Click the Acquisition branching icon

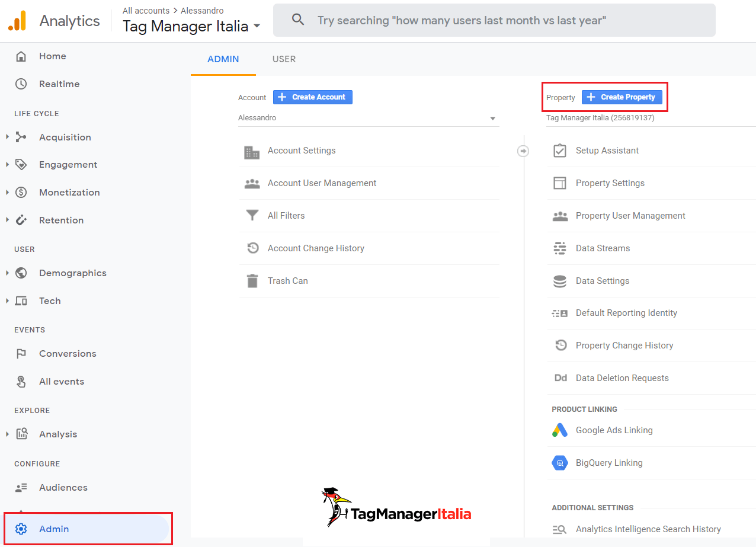21,137
